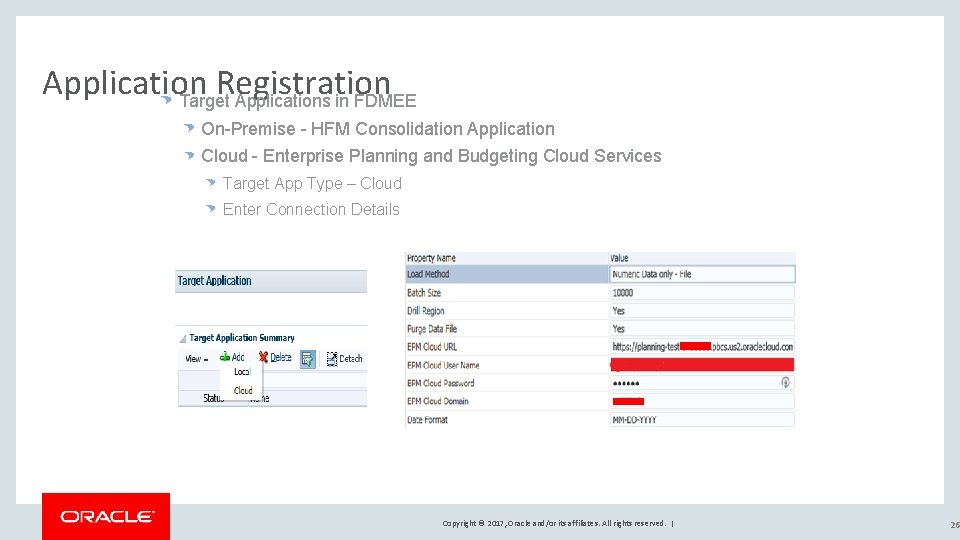The width and height of the screenshot is (960, 540).
Task: Click the On-Premise HFM Consolidation Application bullet
Action: coord(378,129)
